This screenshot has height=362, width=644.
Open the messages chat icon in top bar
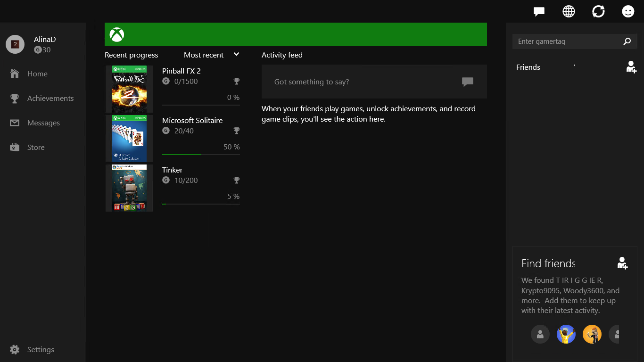[539, 11]
